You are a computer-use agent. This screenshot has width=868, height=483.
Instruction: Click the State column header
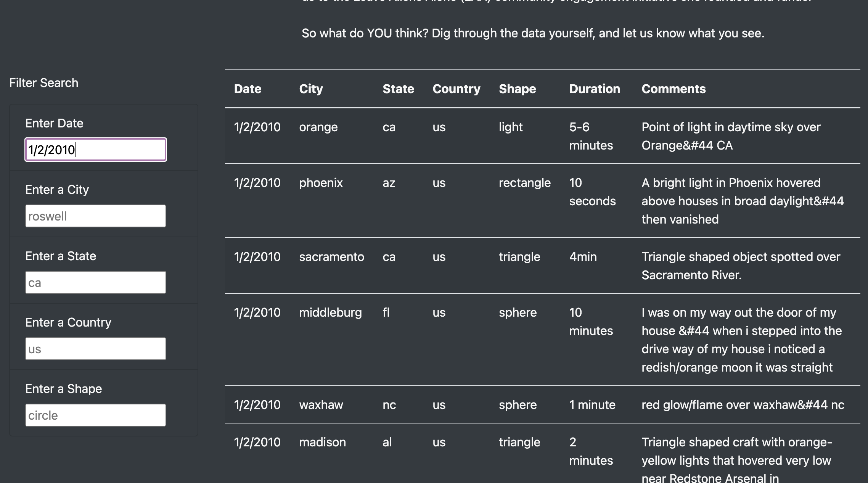click(398, 89)
